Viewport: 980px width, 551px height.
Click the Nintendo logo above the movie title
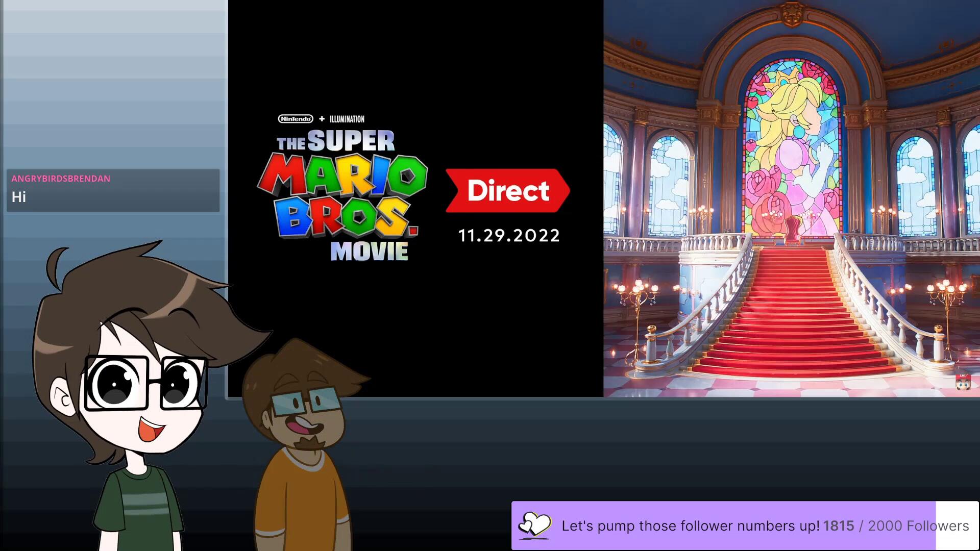pyautogui.click(x=296, y=119)
